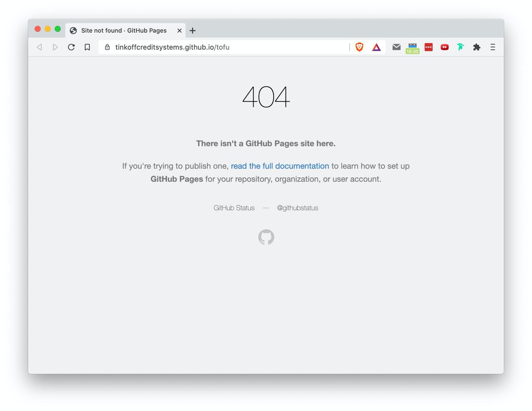Click the globe favicon on the tab
The width and height of the screenshot is (532, 411).
click(x=73, y=31)
